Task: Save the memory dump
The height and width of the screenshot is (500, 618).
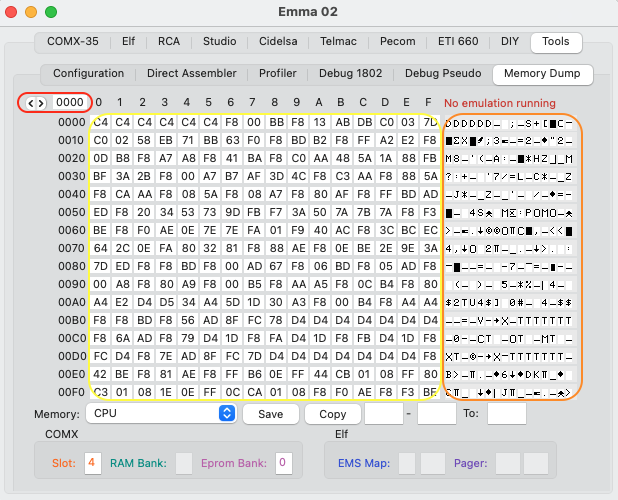Action: (271, 414)
